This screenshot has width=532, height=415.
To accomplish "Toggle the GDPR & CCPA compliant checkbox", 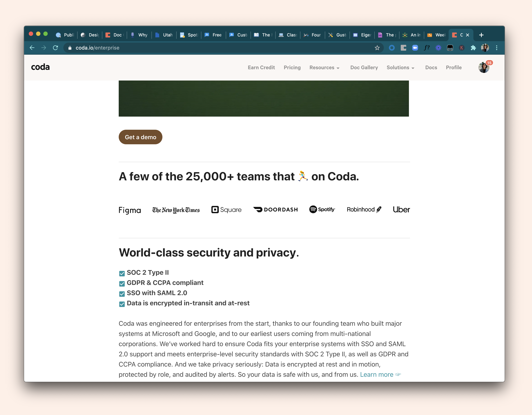I will 122,284.
